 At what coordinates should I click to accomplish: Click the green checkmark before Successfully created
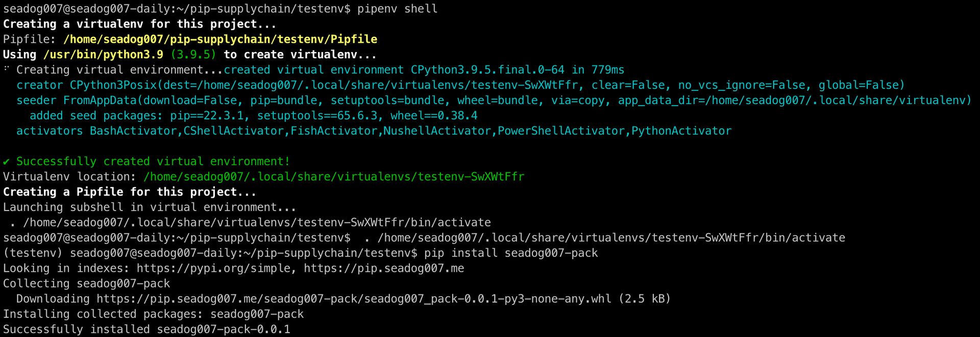pos(7,162)
